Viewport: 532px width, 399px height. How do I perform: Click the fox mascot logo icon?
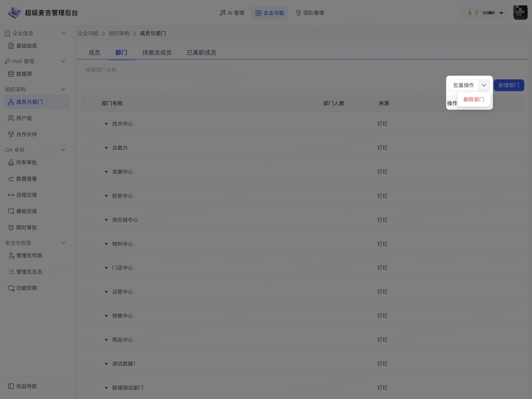(x=15, y=13)
